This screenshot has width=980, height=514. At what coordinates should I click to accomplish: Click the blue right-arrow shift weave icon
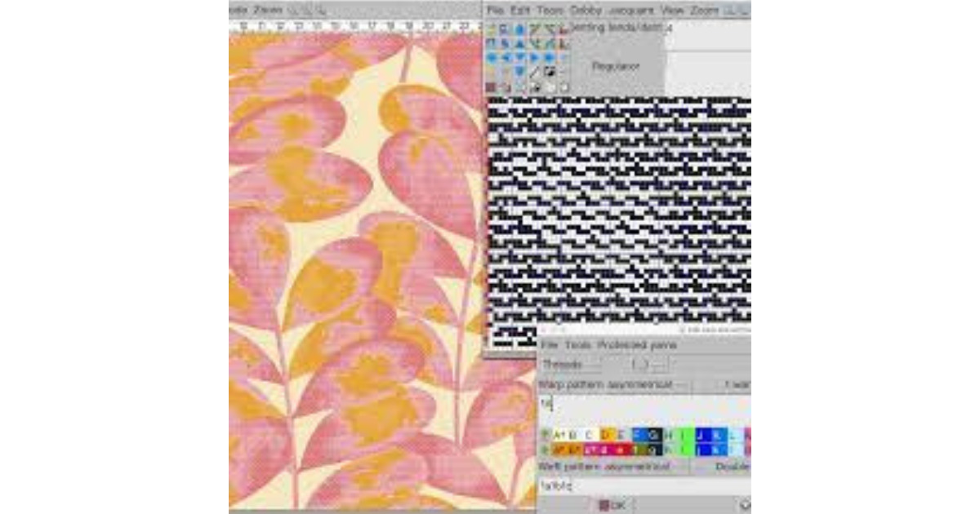click(x=533, y=57)
